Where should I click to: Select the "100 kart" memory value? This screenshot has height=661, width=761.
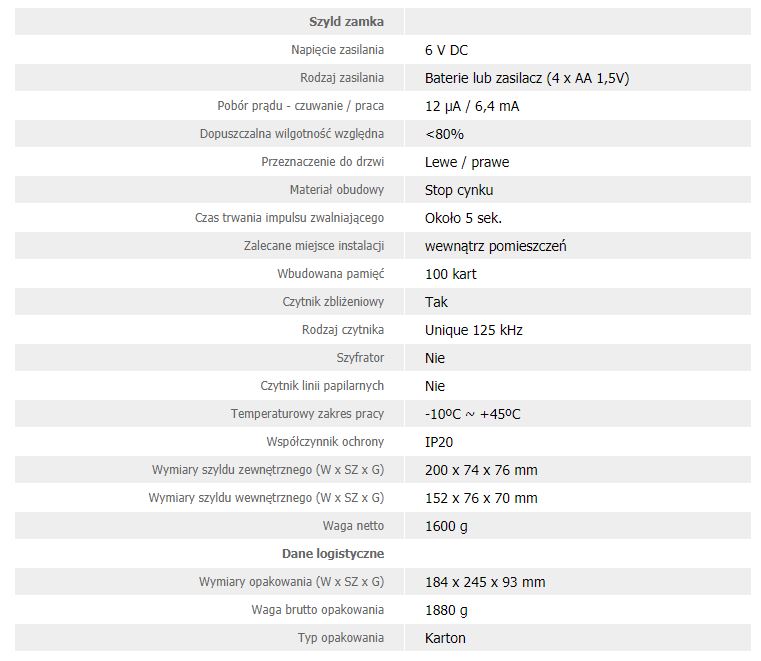(x=450, y=273)
